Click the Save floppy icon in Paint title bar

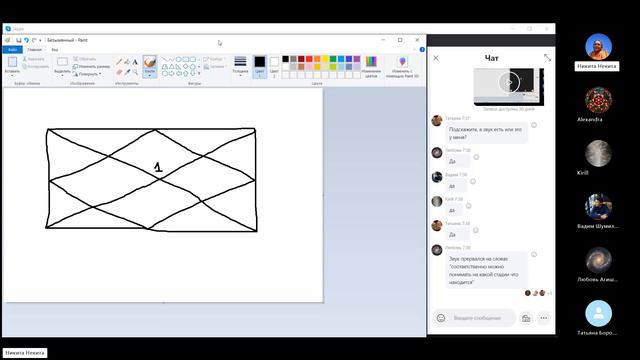pos(18,40)
